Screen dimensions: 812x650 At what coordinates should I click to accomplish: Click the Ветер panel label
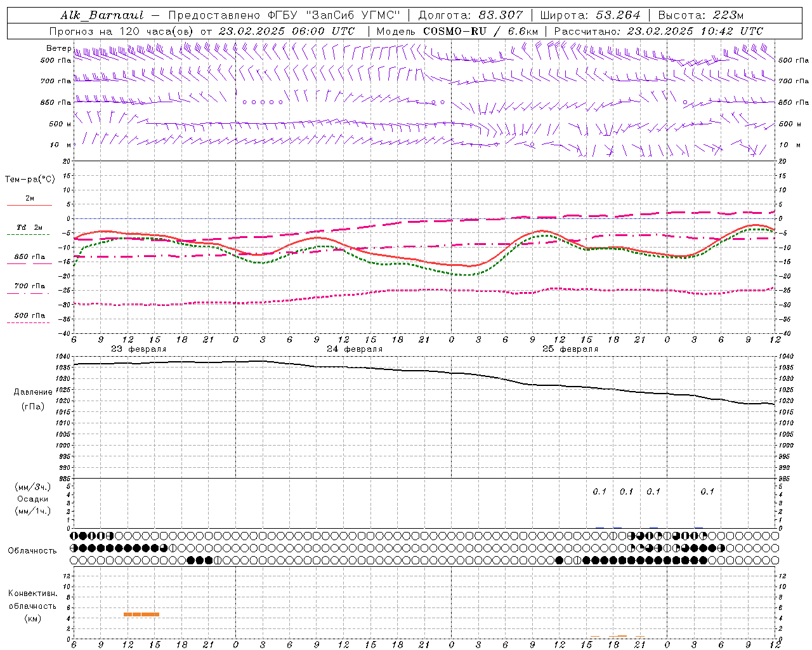[x=58, y=48]
